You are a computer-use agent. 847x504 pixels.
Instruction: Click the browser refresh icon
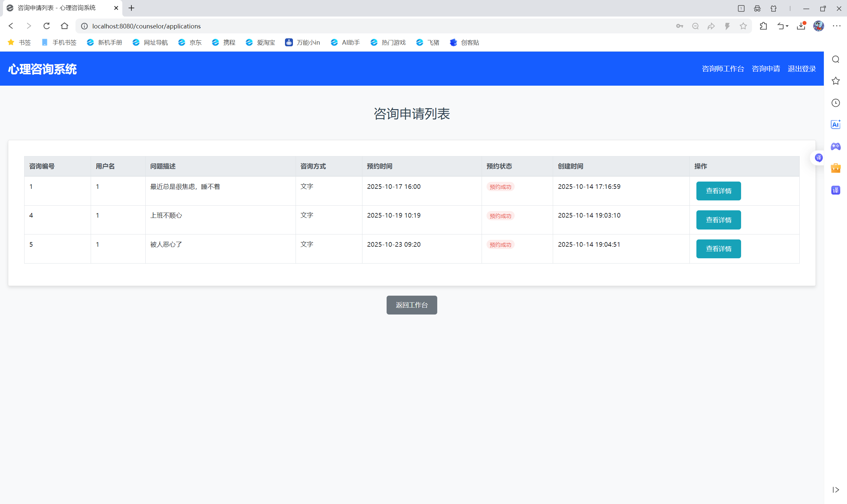(47, 26)
